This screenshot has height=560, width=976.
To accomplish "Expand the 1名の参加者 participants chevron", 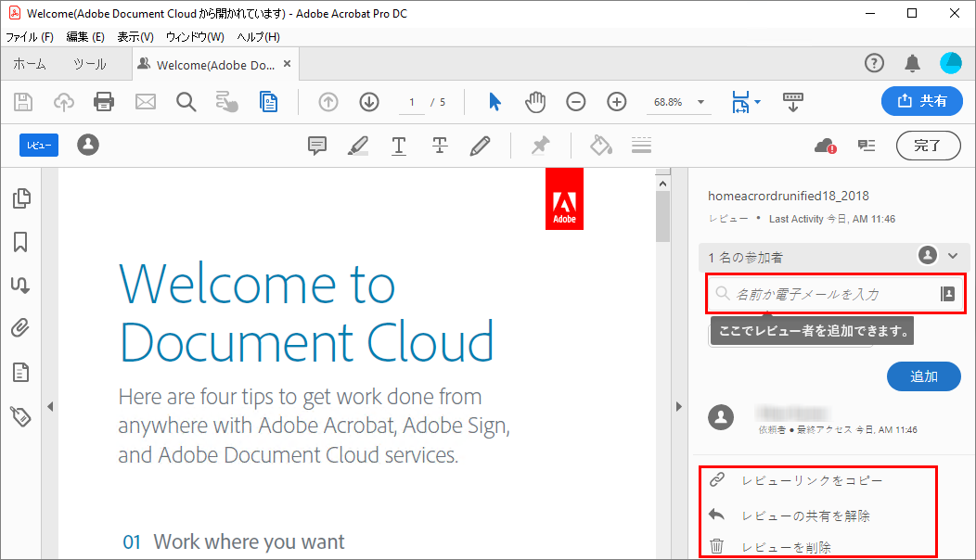I will pos(952,256).
